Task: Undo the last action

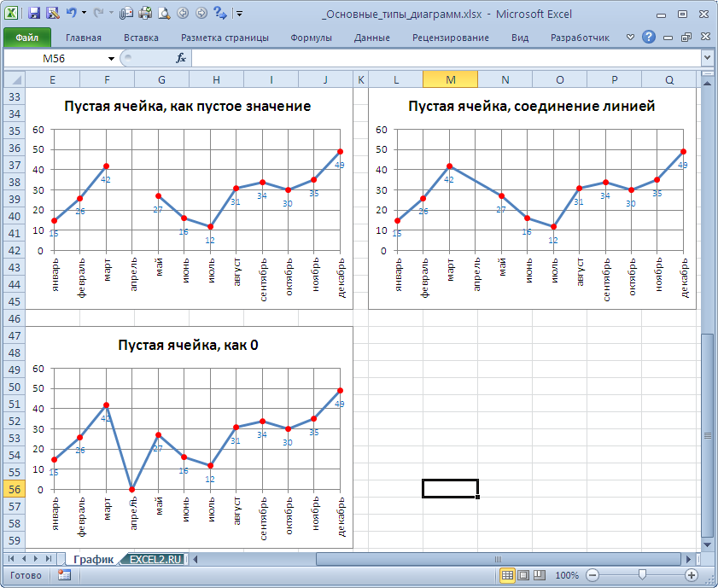Action: [x=72, y=13]
